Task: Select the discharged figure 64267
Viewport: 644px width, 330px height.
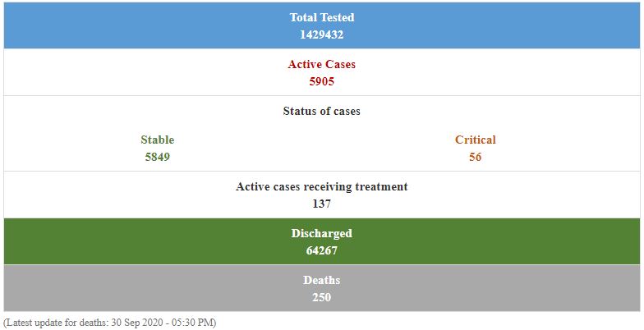Action: click(321, 250)
